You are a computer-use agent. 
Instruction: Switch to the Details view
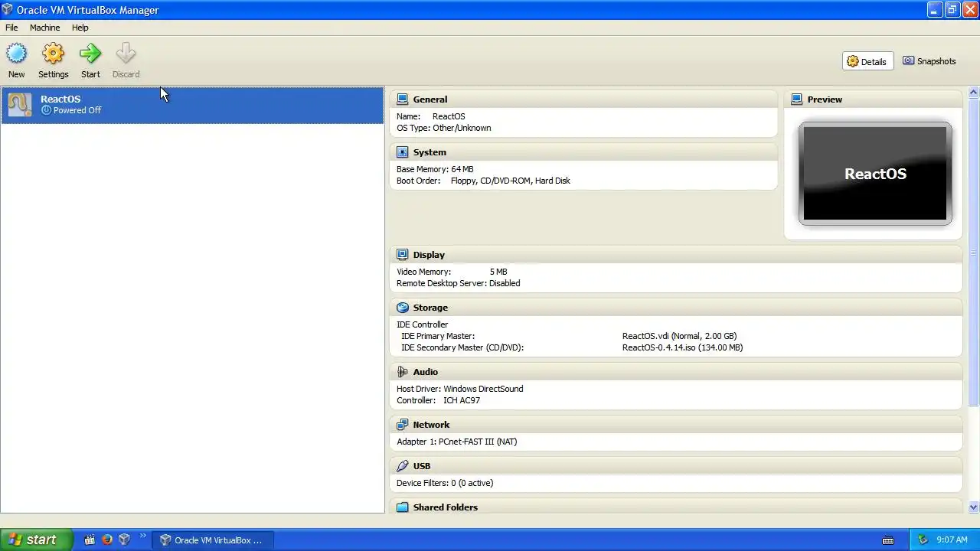(x=867, y=61)
